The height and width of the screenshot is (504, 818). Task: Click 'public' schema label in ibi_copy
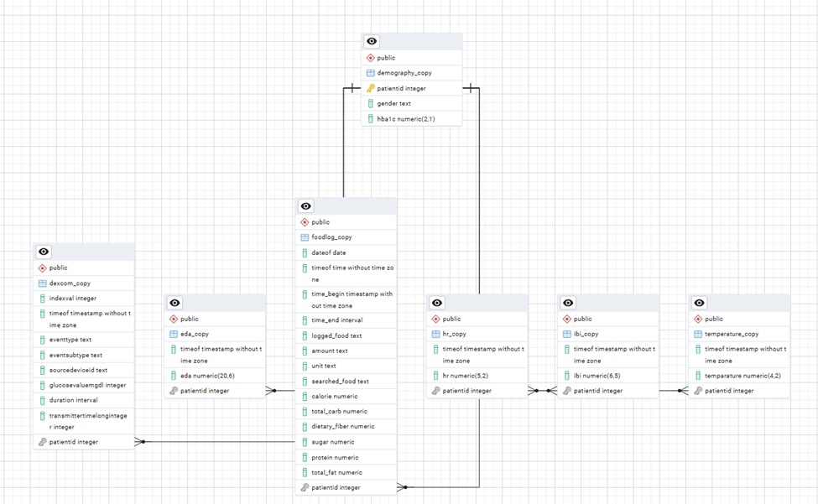click(x=583, y=319)
